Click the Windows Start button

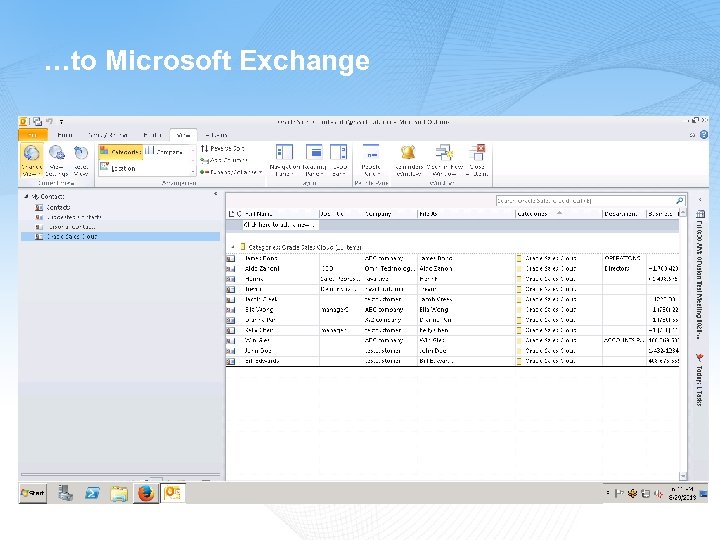pyautogui.click(x=33, y=493)
